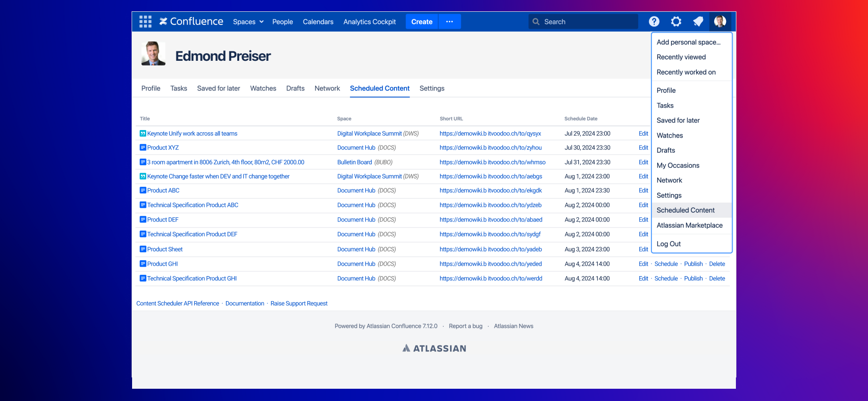This screenshot has width=868, height=401.
Task: Focus the Search input field
Action: point(584,22)
